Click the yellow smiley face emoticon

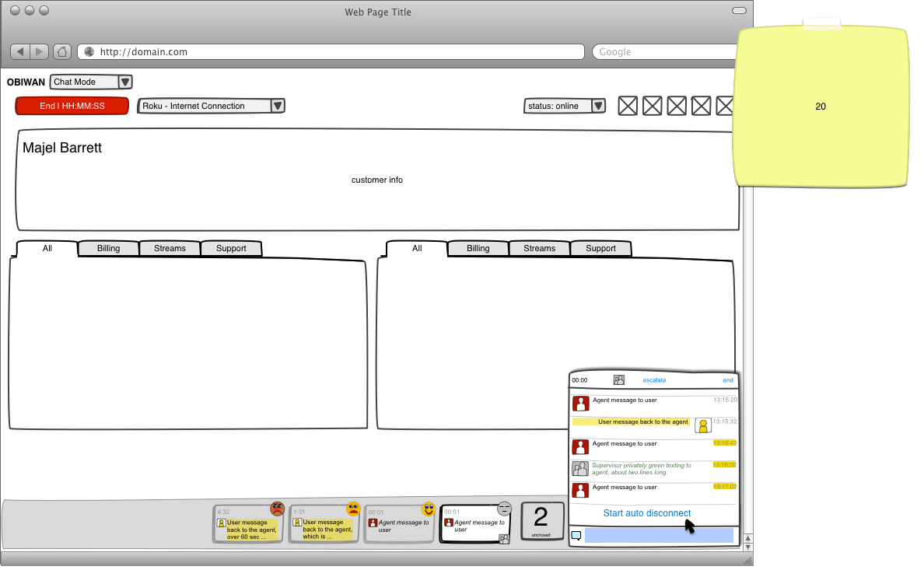click(x=429, y=509)
